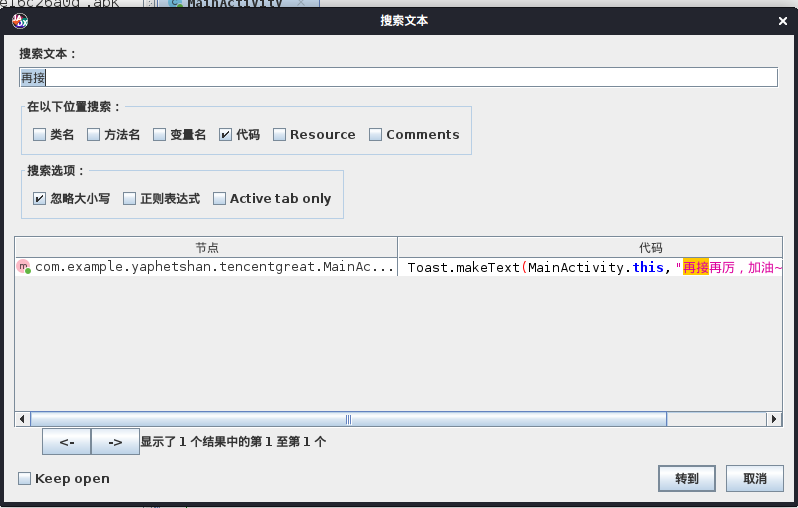Viewport: 798px width, 508px height.
Task: Click the 节点 column header
Action: (x=207, y=248)
